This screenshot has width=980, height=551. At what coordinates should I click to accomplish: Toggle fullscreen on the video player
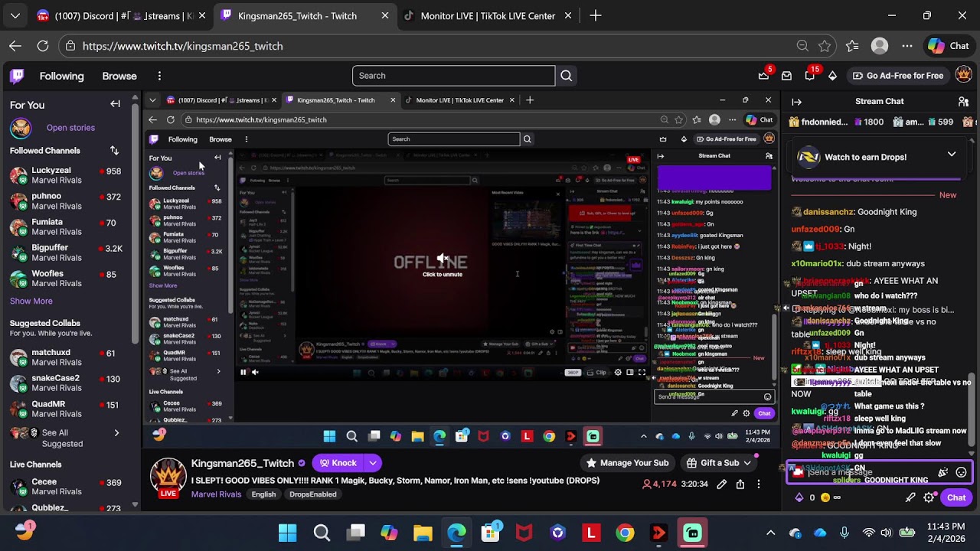pos(642,373)
